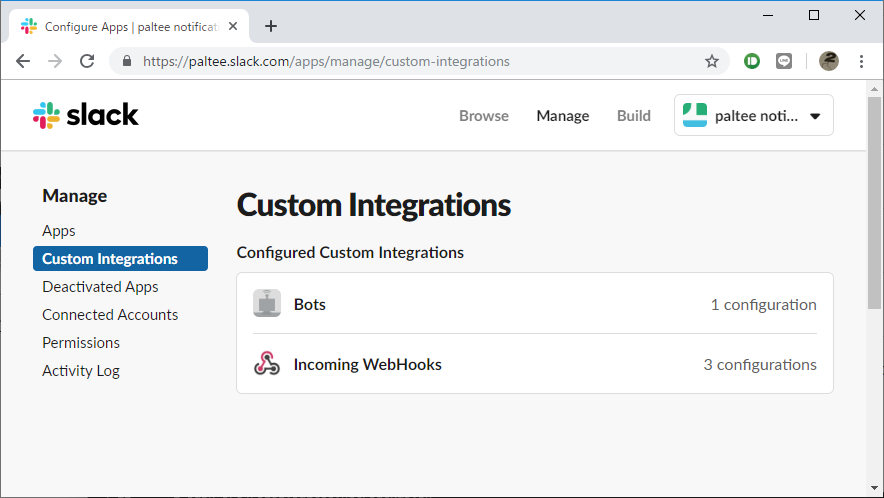Open Connected Accounts in the sidebar
This screenshot has width=884, height=498.
click(110, 315)
